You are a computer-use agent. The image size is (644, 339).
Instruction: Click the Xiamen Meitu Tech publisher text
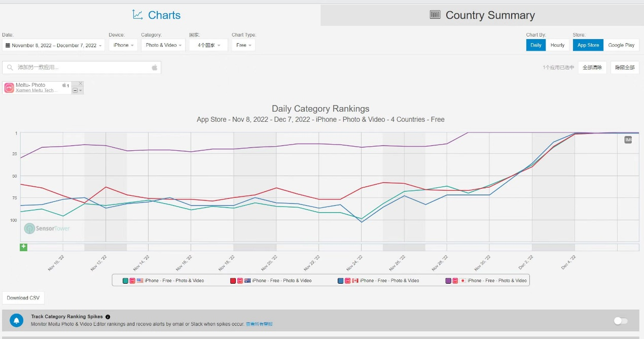coord(37,90)
